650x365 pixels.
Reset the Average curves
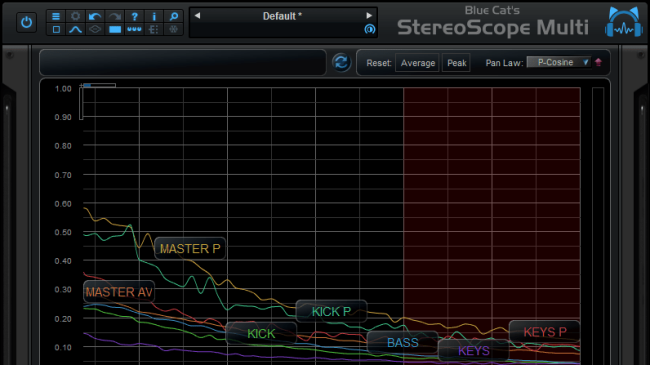tap(417, 63)
